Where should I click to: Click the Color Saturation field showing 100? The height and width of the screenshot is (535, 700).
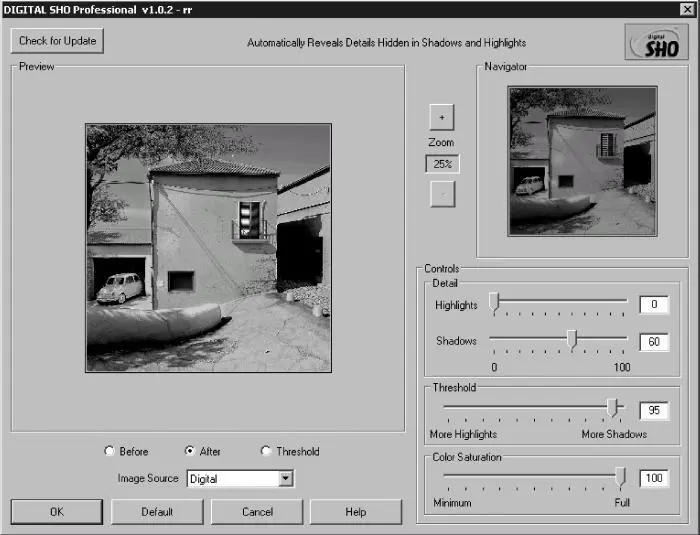tap(654, 478)
